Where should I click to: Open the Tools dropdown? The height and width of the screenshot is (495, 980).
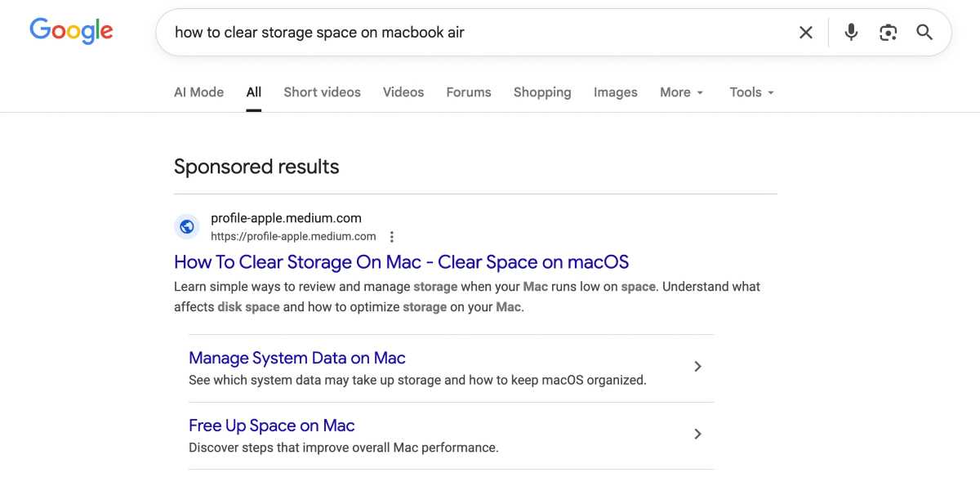tap(750, 91)
